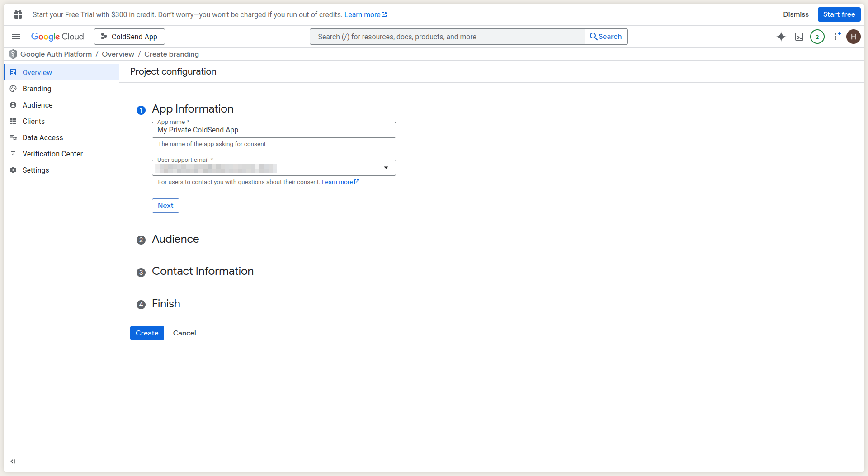The image size is (868, 476).
Task: Click the Next button
Action: pyautogui.click(x=165, y=206)
